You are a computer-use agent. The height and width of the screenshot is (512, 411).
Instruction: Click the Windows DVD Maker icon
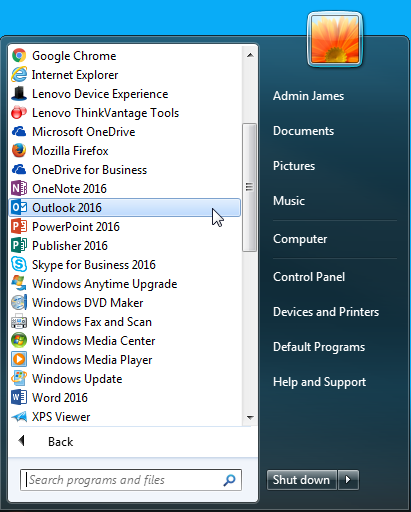[19, 302]
